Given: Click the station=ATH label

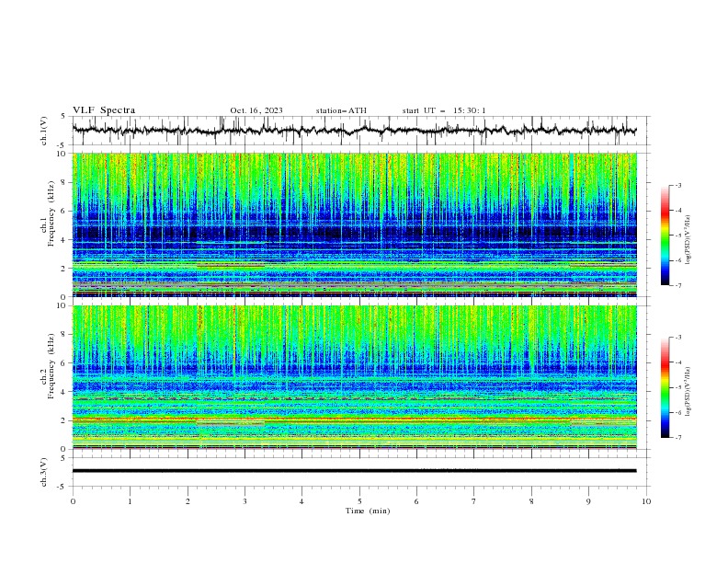Looking at the screenshot, I should point(341,110).
